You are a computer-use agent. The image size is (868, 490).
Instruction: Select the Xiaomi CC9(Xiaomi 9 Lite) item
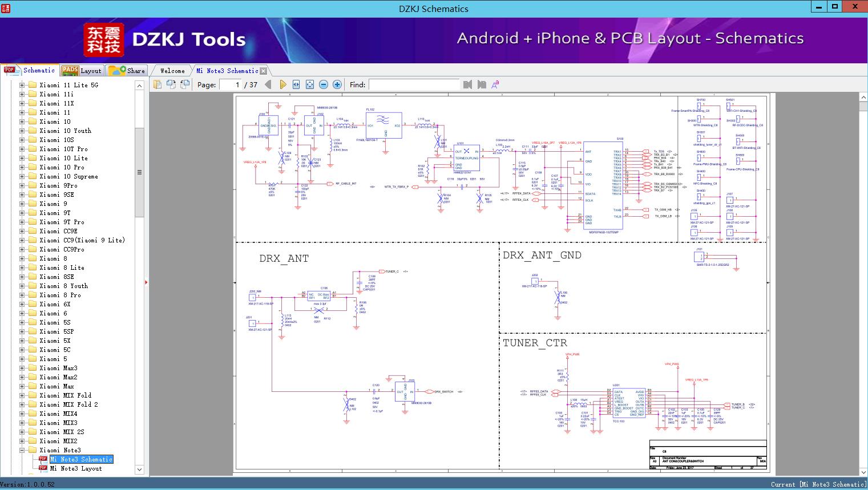[82, 240]
